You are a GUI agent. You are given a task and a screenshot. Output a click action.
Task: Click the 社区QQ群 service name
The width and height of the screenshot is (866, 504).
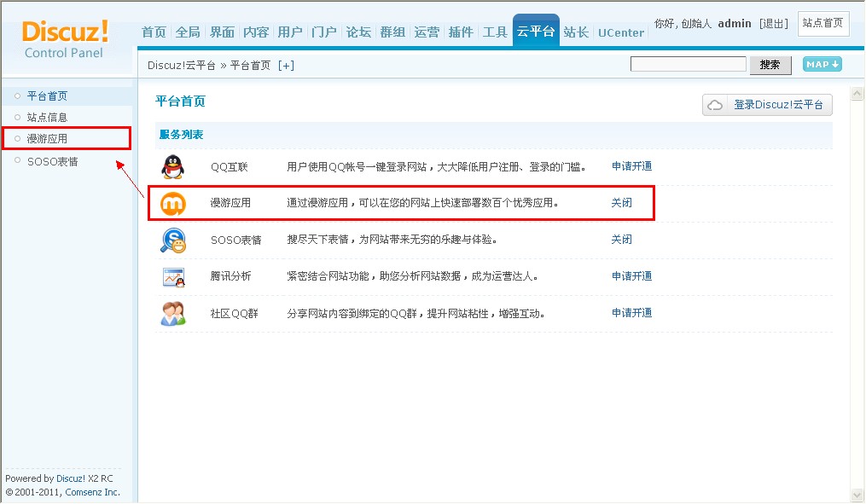[x=234, y=314]
